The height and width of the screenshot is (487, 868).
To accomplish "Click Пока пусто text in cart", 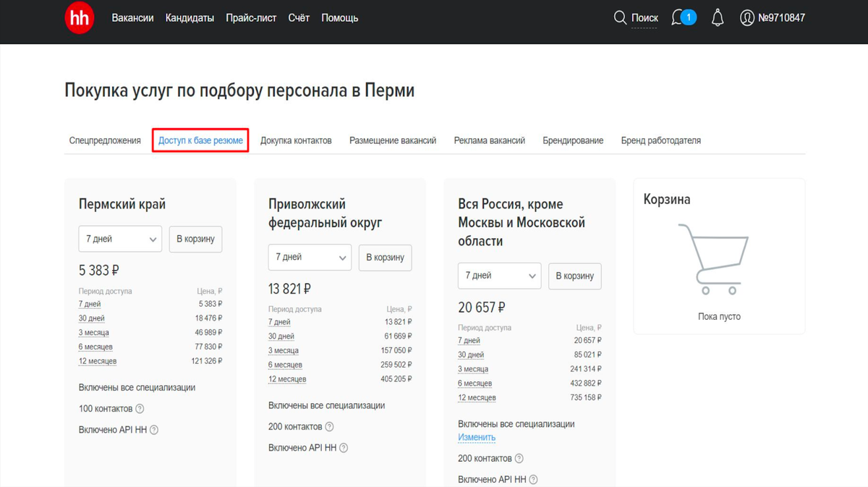I will click(719, 316).
